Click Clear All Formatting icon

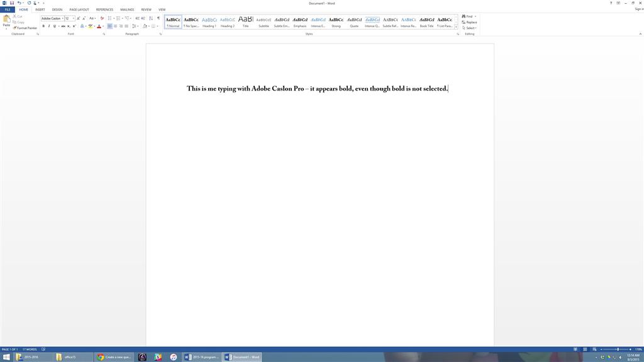(102, 18)
